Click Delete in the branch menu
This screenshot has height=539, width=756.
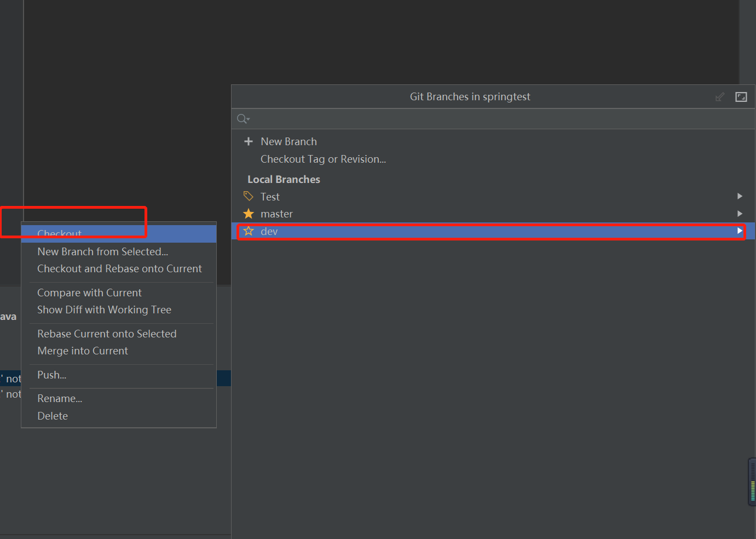(53, 416)
